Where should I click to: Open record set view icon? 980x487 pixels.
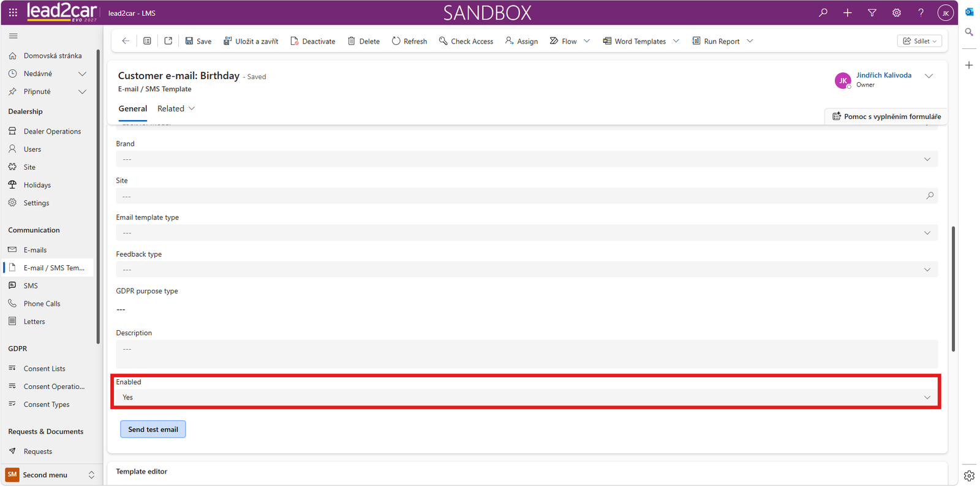coord(147,41)
